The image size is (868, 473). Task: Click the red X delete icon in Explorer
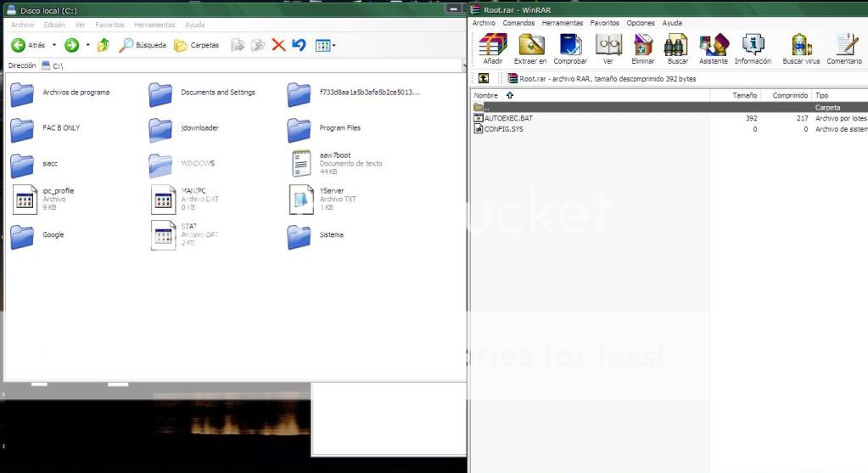pyautogui.click(x=278, y=45)
